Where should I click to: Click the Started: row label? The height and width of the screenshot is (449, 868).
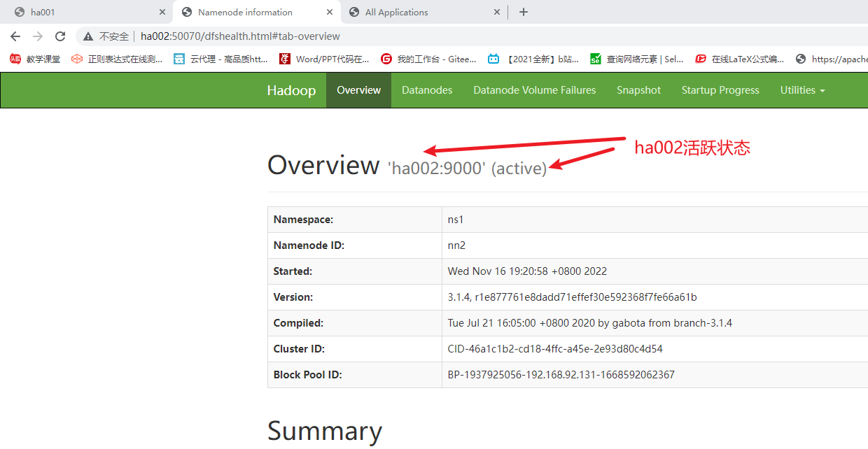(x=293, y=271)
